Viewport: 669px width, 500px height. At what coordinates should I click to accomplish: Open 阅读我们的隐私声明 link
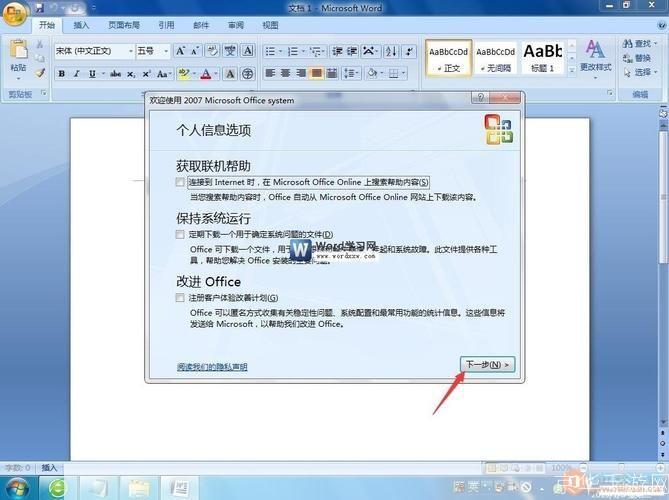click(x=212, y=367)
